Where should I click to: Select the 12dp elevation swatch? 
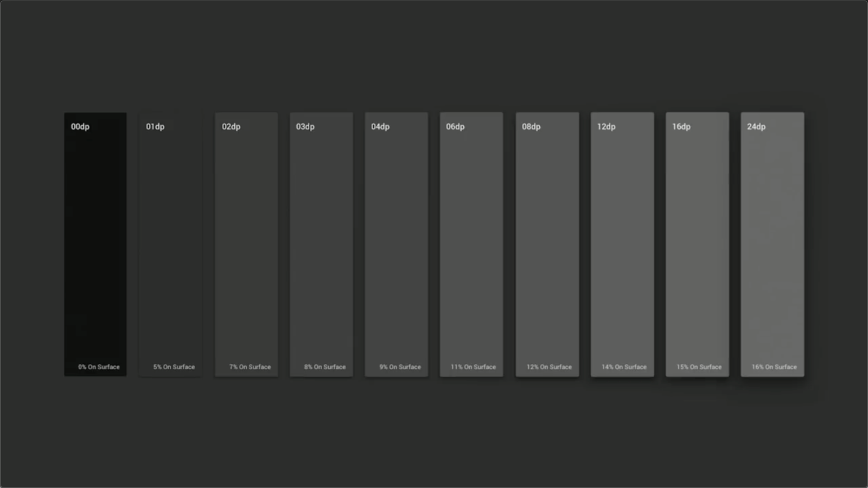[x=622, y=245]
